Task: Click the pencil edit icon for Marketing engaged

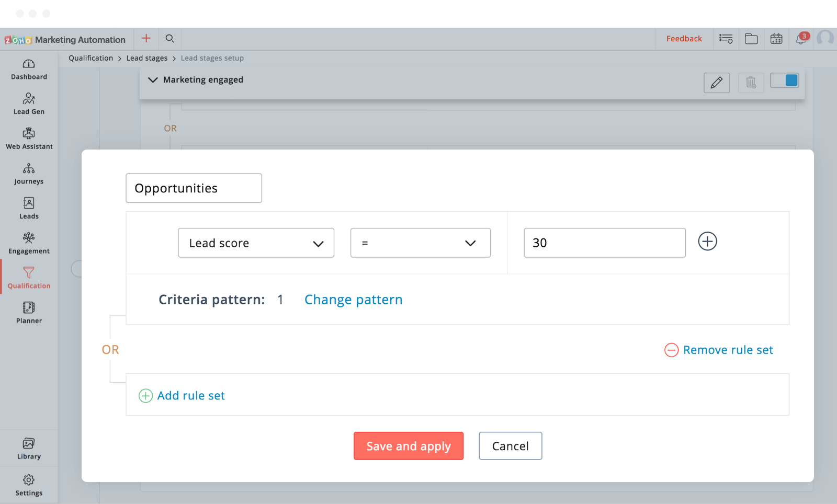Action: click(x=717, y=83)
